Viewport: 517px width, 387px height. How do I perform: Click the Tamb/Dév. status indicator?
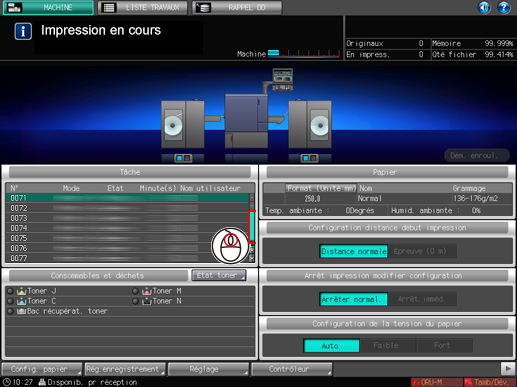point(490,382)
